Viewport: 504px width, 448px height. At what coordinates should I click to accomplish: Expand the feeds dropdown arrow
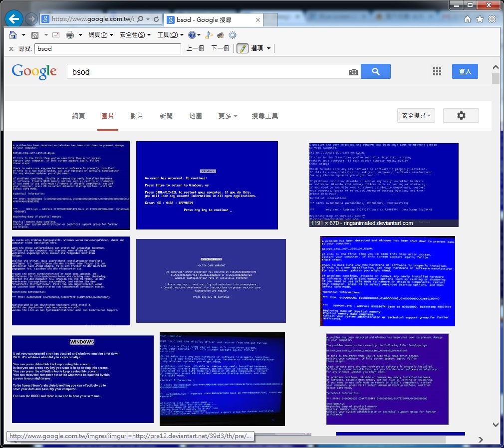pyautogui.click(x=46, y=35)
